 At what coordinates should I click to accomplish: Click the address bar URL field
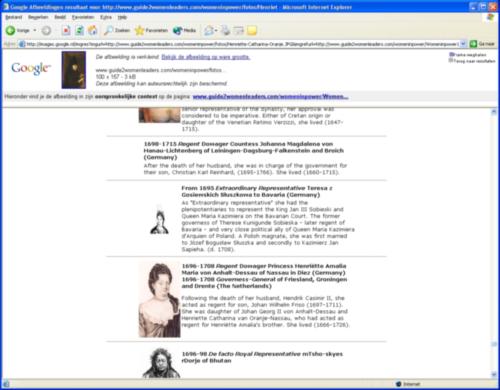[x=242, y=44]
